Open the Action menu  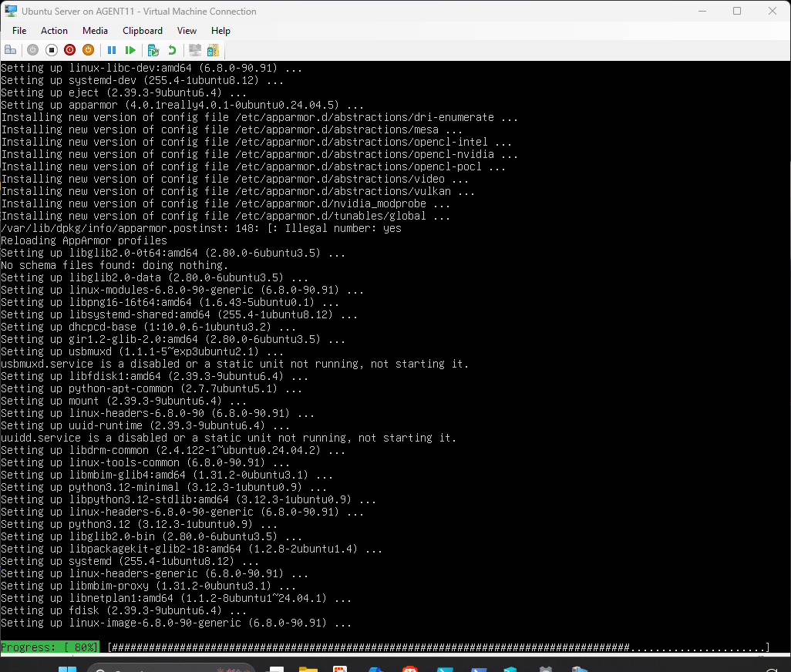pos(54,31)
